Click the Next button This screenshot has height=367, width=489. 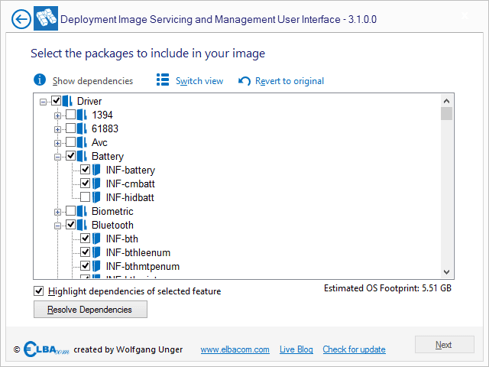444,345
